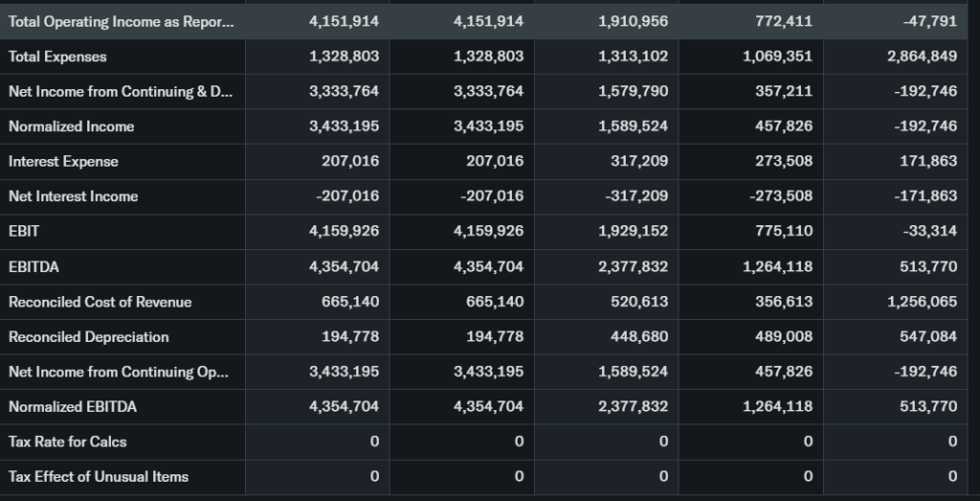
Task: Select the Tax Effect of Unusual Items label
Action: click(x=98, y=477)
